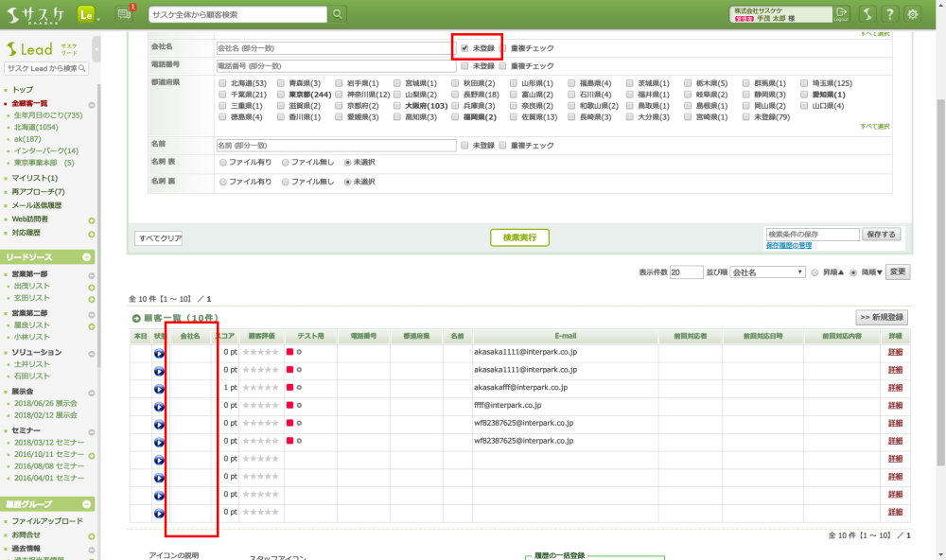Open メール送信履歴 in the sidebar
946x560 pixels.
coord(36,205)
